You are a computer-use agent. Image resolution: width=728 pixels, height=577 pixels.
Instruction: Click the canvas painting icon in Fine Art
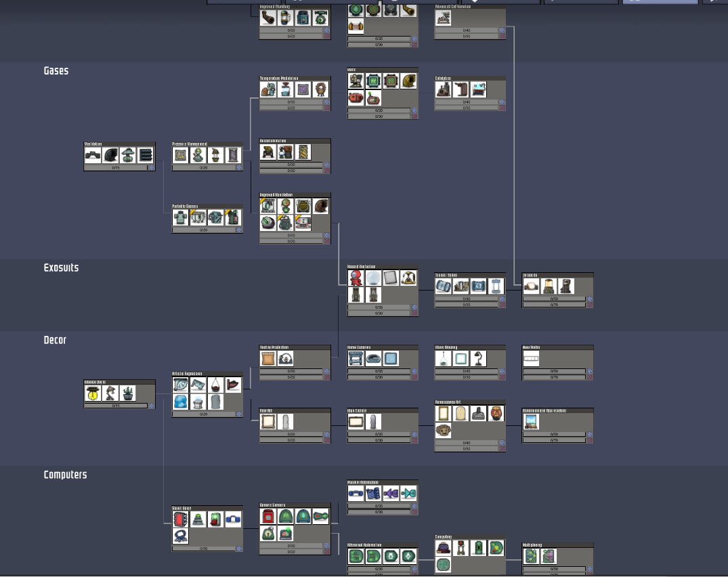[x=269, y=423]
